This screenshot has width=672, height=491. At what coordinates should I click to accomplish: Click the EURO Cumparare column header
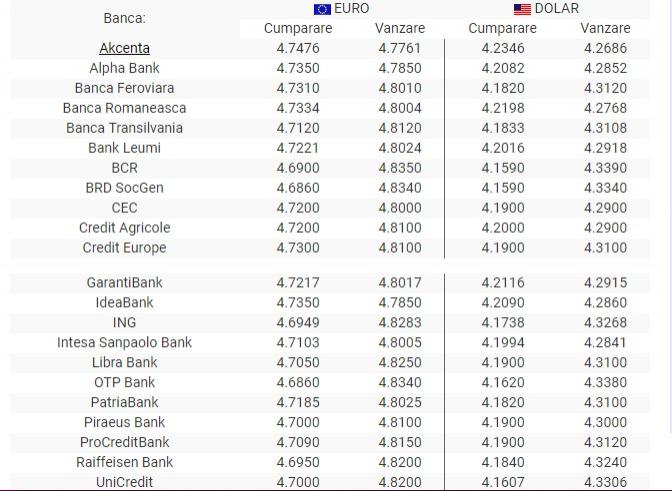pos(298,28)
